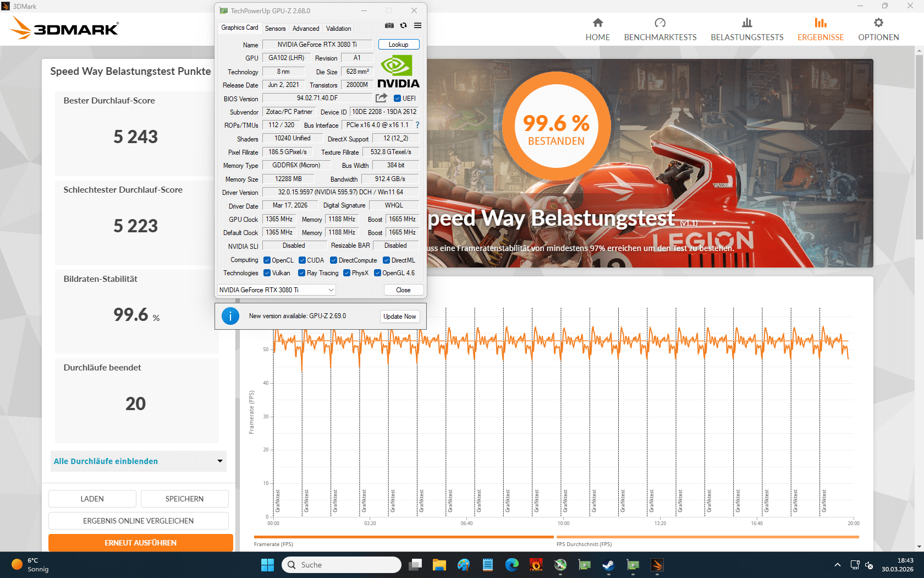Click the 3DMark logo in the header
The height and width of the screenshot is (578, 924).
coord(64,28)
